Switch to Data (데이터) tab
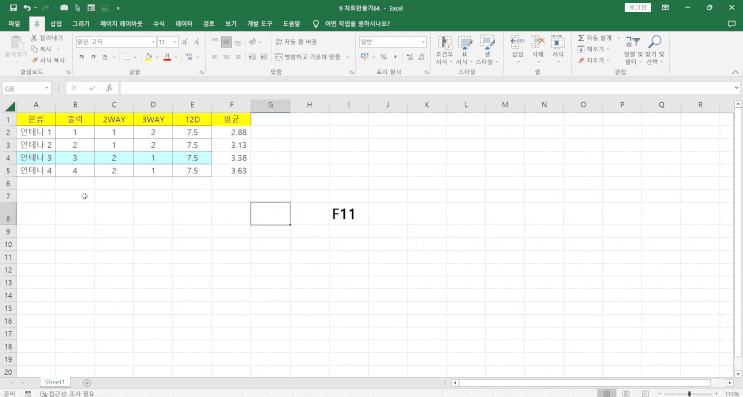This screenshot has width=743, height=397. 184,23
